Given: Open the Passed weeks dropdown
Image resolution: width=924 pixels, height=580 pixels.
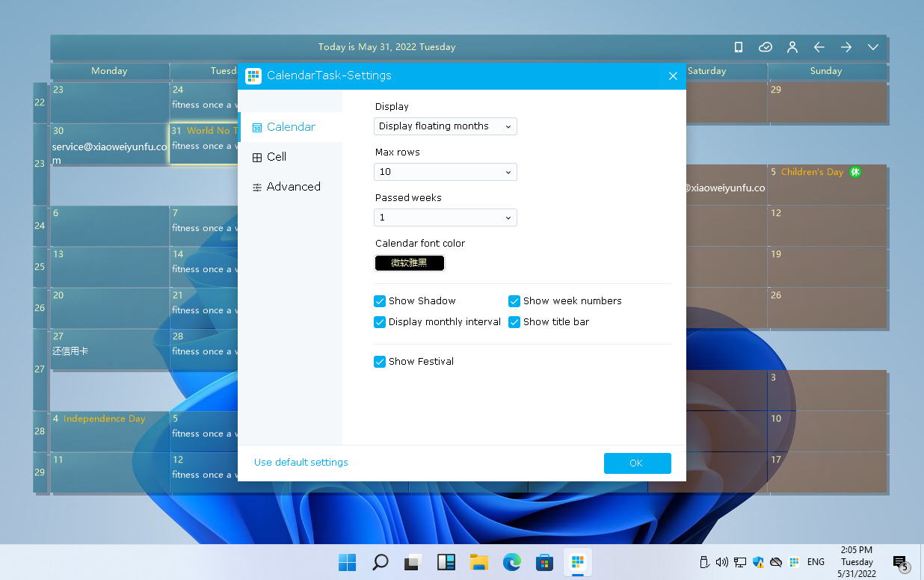Looking at the screenshot, I should 445,217.
